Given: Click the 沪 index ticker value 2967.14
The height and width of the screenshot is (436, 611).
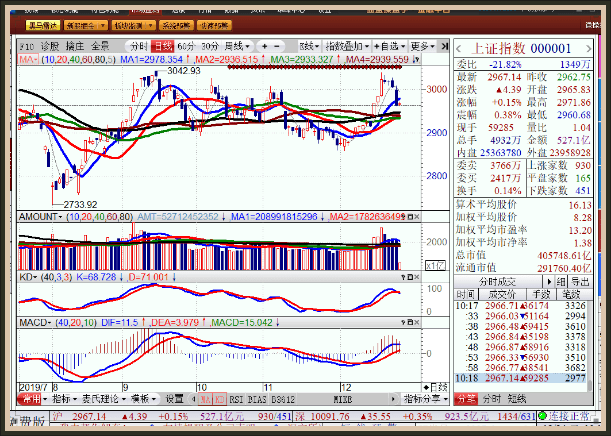Looking at the screenshot, I should click(x=89, y=417).
